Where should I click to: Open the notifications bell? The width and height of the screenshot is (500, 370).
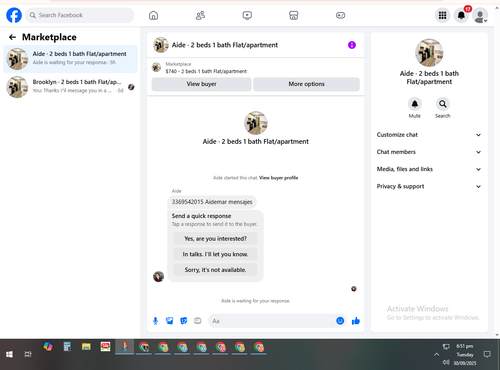461,15
